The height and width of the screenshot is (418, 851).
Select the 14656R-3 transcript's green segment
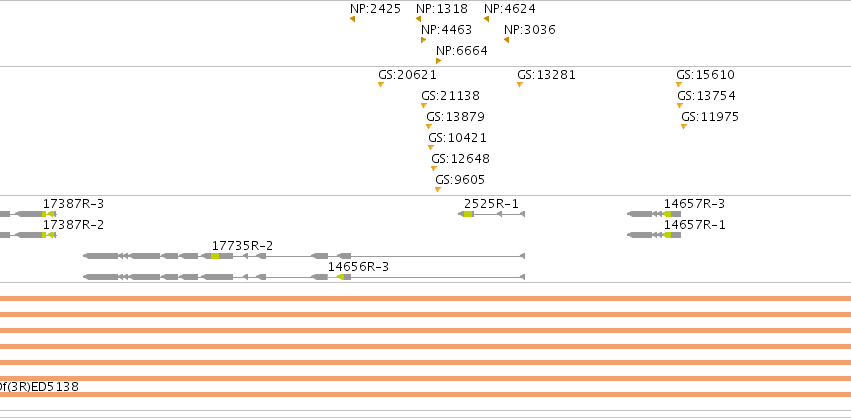[335, 277]
